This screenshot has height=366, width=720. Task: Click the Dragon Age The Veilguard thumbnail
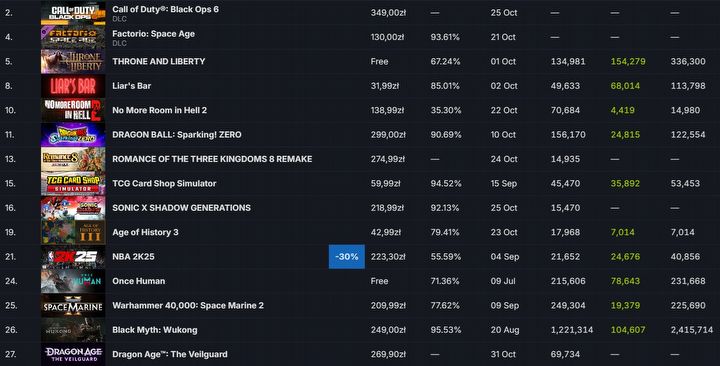[73, 354]
